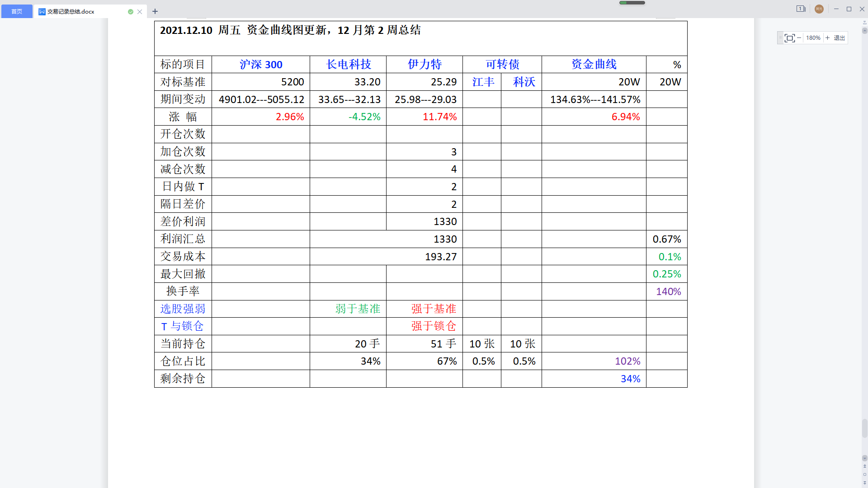Click the 180% zoom level value
Screen dimensions: 868x488
[813, 38]
